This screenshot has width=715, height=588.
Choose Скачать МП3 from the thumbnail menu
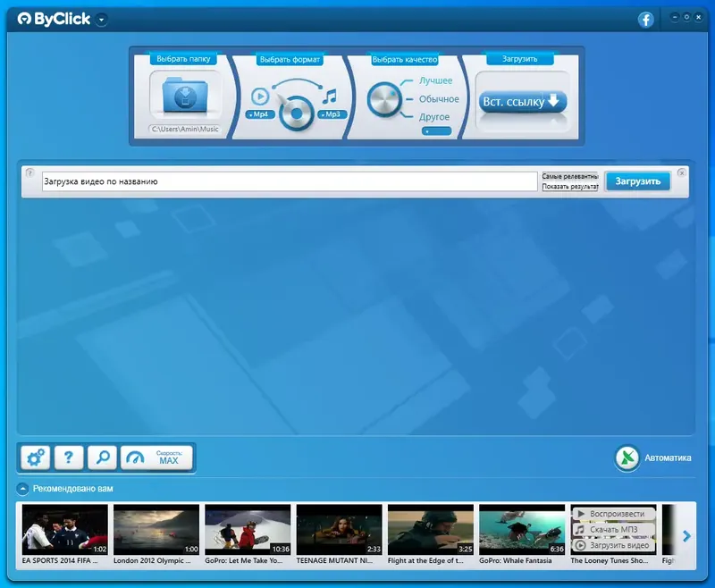(614, 528)
